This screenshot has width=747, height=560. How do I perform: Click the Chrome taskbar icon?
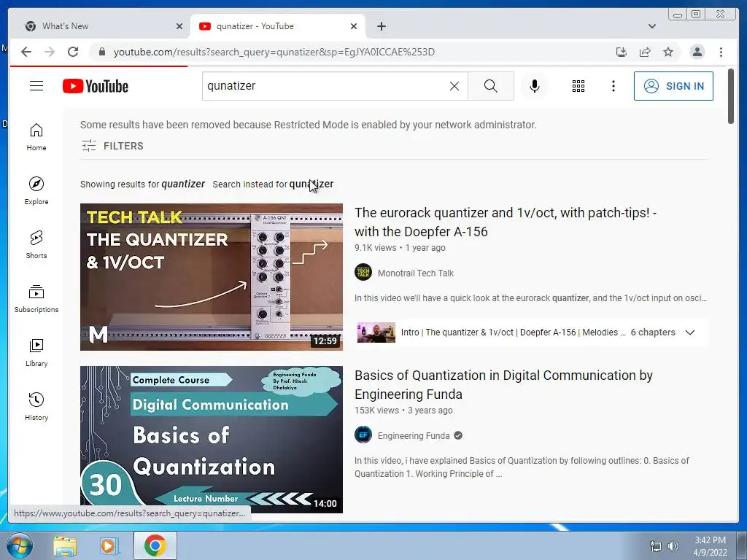point(155,545)
